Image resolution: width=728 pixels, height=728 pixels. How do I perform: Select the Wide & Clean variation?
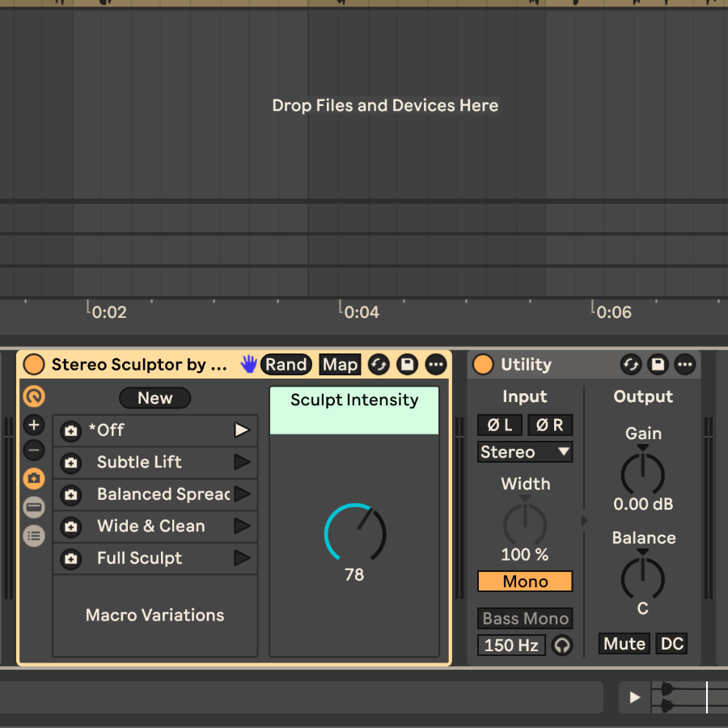(x=150, y=526)
